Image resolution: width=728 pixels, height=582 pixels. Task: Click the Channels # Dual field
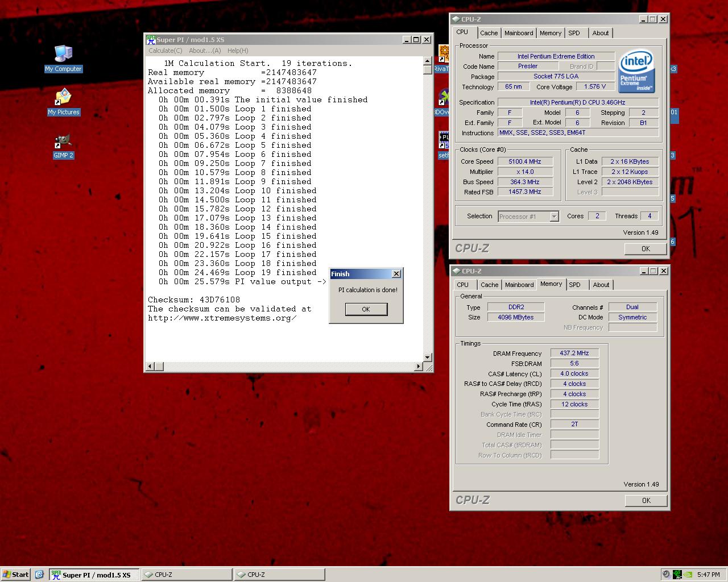tap(632, 307)
